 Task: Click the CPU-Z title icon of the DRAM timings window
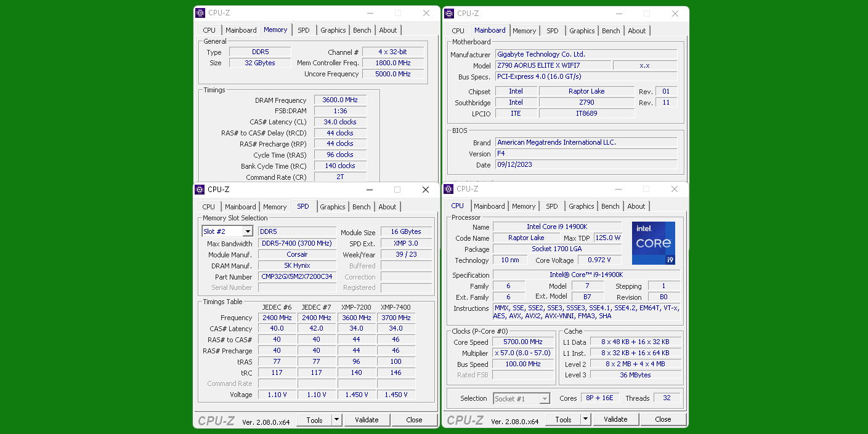[200, 13]
